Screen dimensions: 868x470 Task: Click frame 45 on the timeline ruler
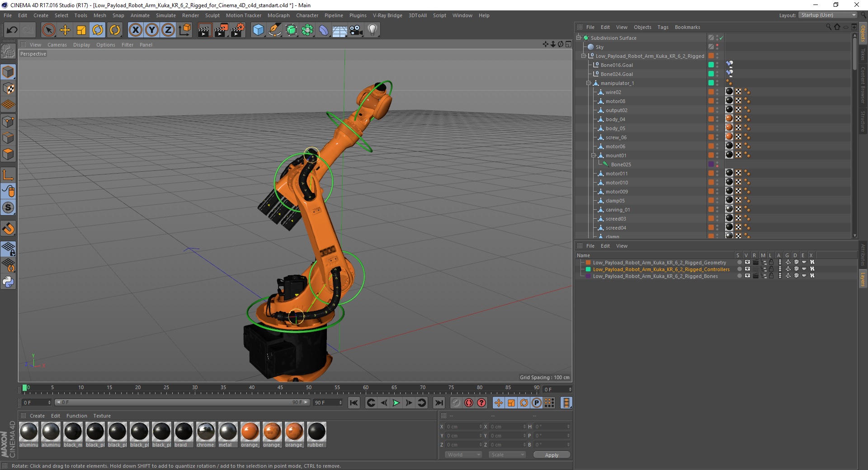click(x=280, y=388)
